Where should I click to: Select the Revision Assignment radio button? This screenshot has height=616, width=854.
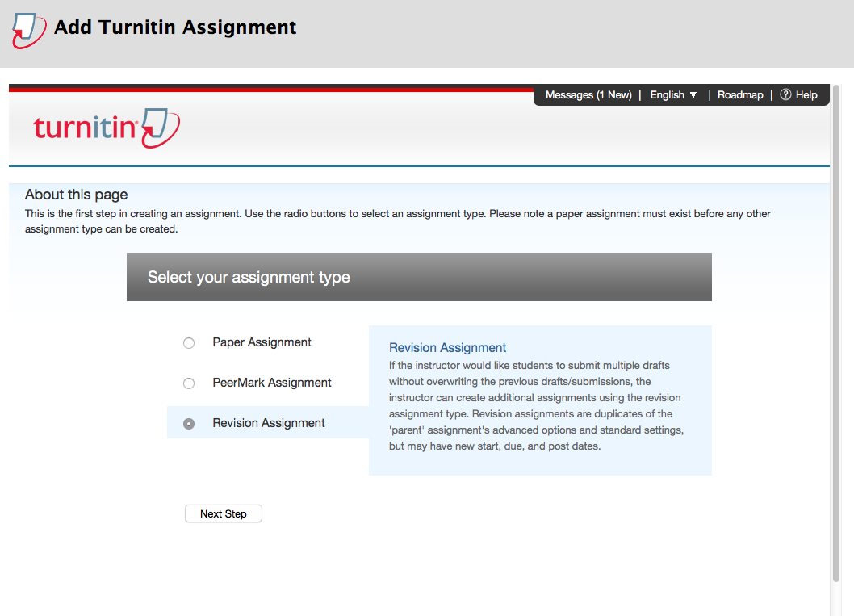click(188, 422)
